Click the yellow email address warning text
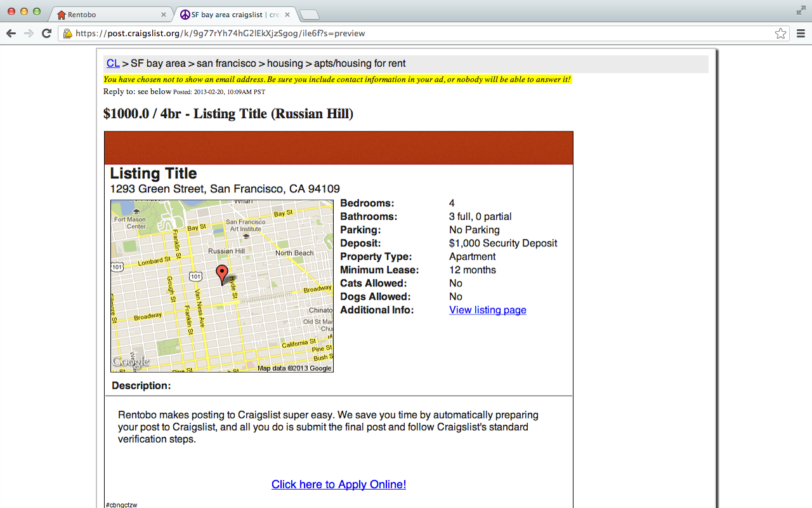Screen dimensions: 812x508 click(x=337, y=79)
